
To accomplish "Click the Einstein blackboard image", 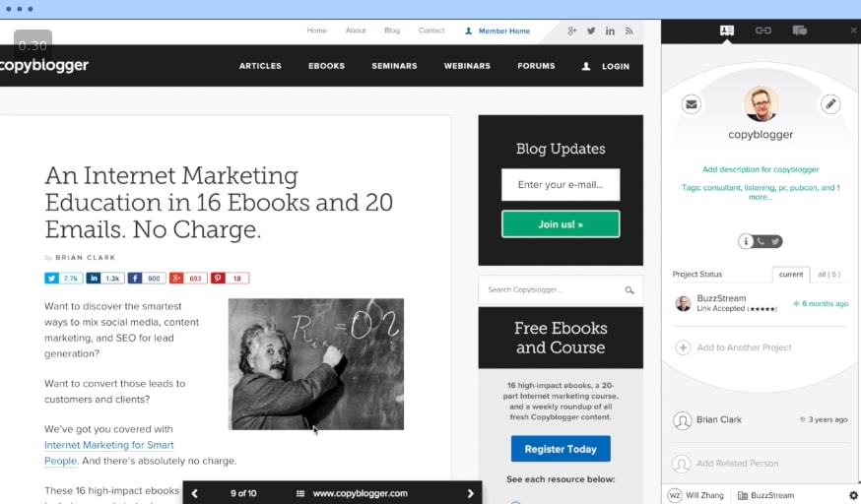I will tap(316, 364).
